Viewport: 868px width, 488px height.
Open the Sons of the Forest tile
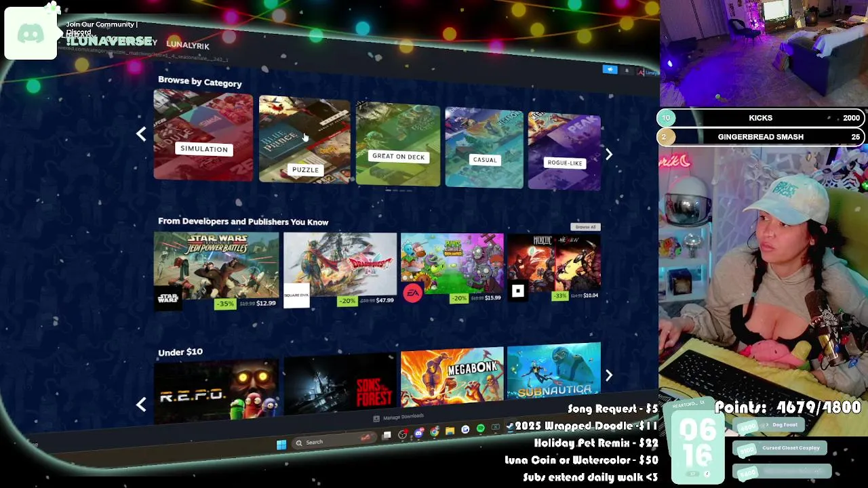tap(340, 384)
